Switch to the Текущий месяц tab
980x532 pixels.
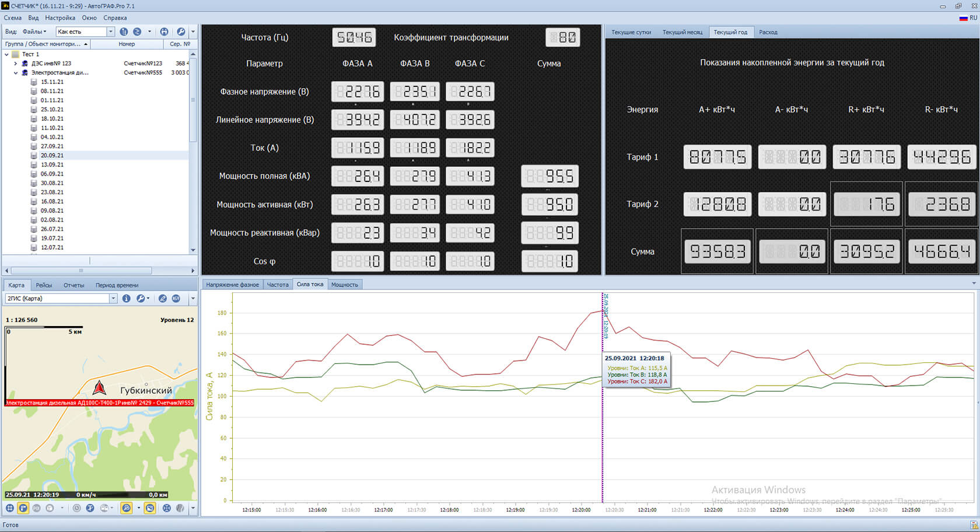point(682,32)
